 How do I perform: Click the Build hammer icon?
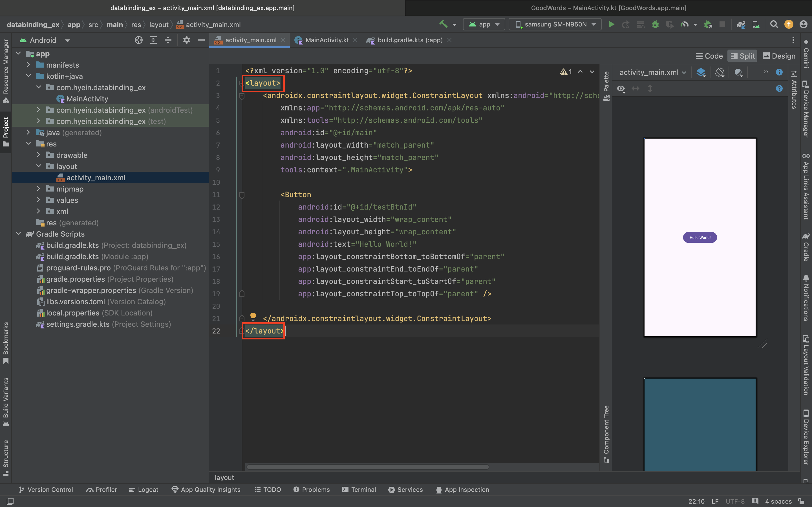[x=443, y=25]
